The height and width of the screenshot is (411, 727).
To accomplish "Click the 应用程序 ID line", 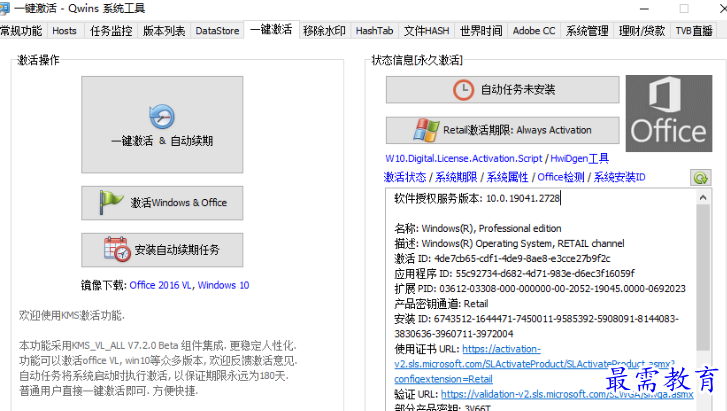I will (514, 273).
